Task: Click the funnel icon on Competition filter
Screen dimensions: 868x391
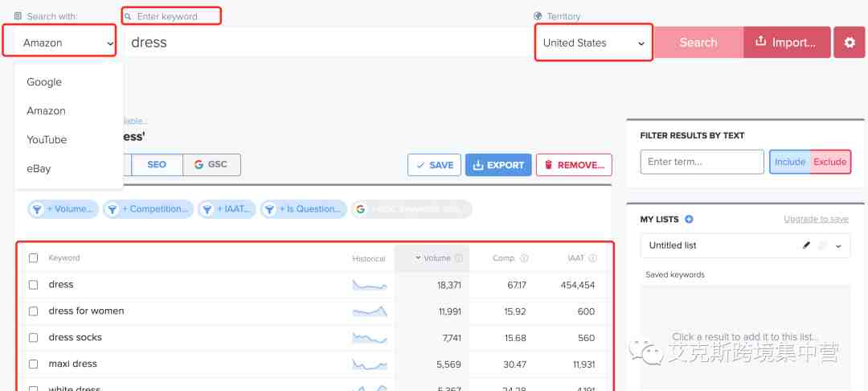Action: click(x=112, y=209)
